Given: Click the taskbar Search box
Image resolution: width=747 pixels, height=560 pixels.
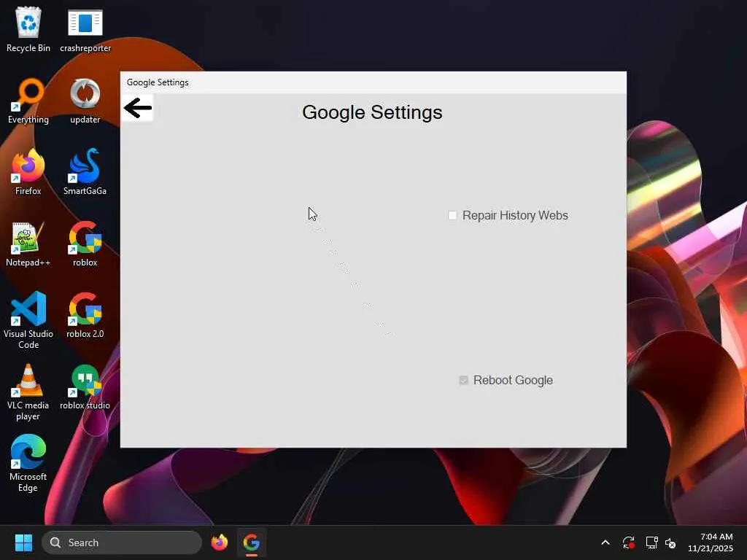Looking at the screenshot, I should (x=122, y=542).
